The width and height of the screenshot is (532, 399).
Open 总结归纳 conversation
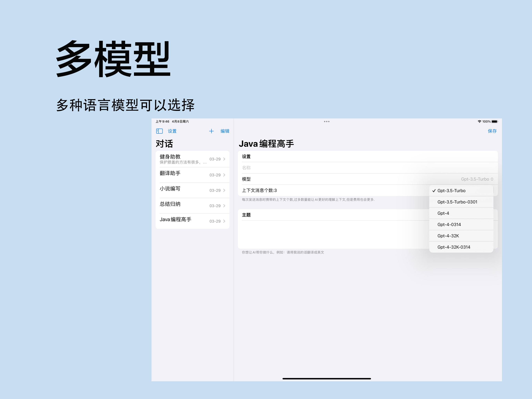(x=192, y=206)
